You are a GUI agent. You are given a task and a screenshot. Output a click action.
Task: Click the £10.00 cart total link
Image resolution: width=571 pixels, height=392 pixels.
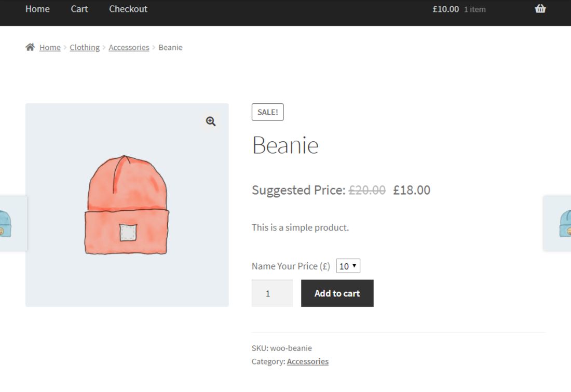pos(446,9)
